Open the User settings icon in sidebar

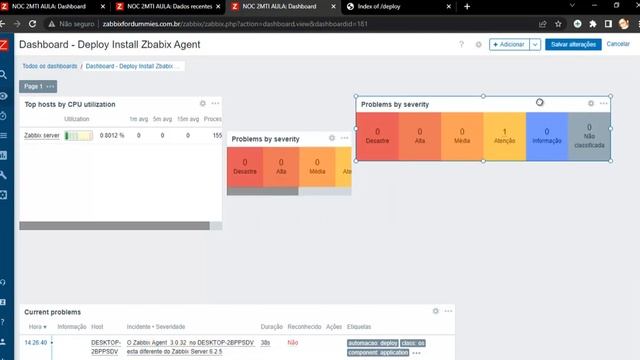(x=3, y=341)
